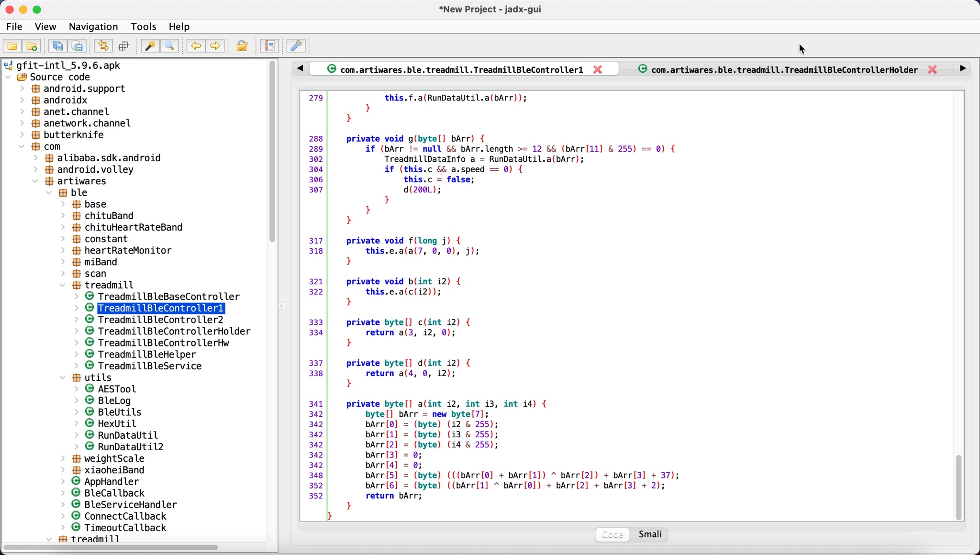
Task: Toggle Flatten packages view
Action: coord(124,46)
